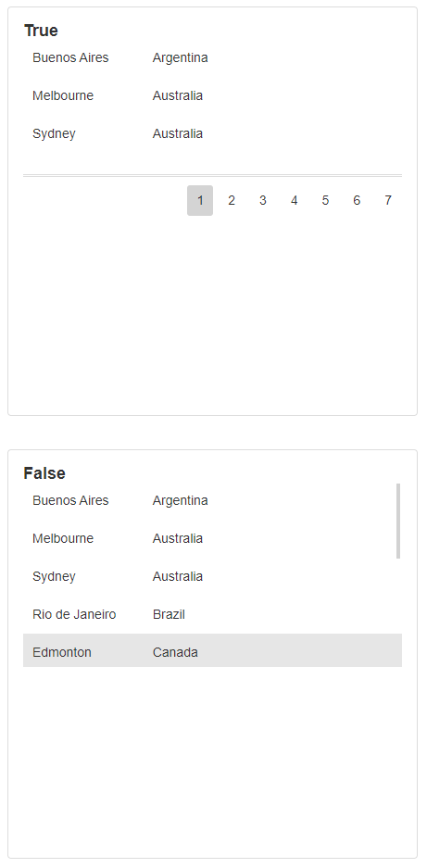Go to page 4 in pager
The width and height of the screenshot is (427, 868).
coord(294,200)
